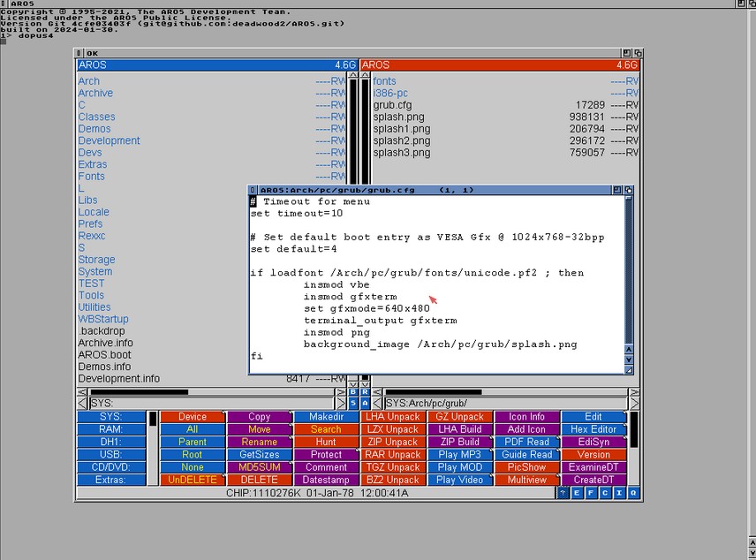Click the small 'R' icon between panes
This screenshot has height=560, width=756.
pyautogui.click(x=365, y=392)
